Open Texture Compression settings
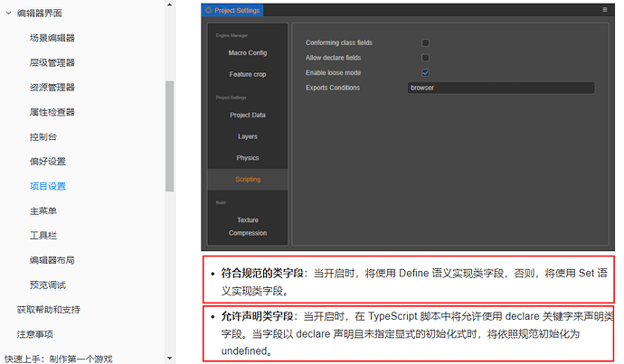This screenshot has height=364, width=624. point(248,227)
